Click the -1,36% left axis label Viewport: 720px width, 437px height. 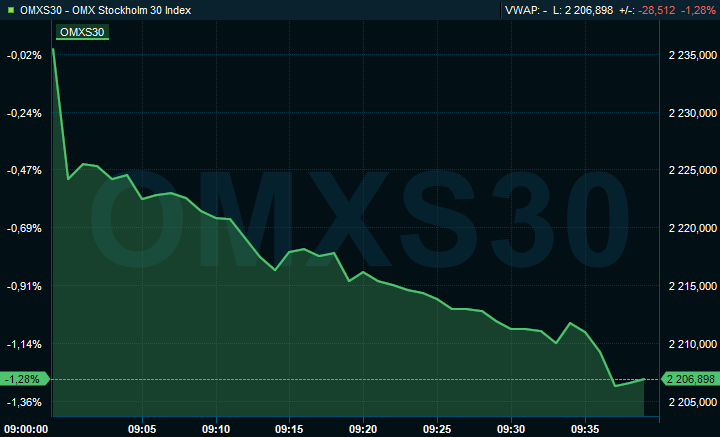pyautogui.click(x=24, y=402)
